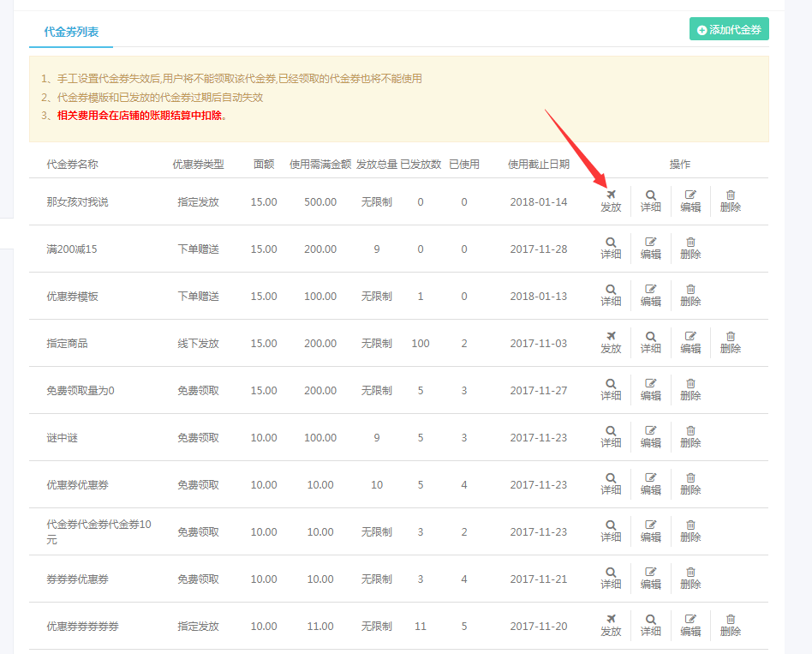Open 详细 magnifier for 满200减15 voucher
812x654 pixels.
611,248
